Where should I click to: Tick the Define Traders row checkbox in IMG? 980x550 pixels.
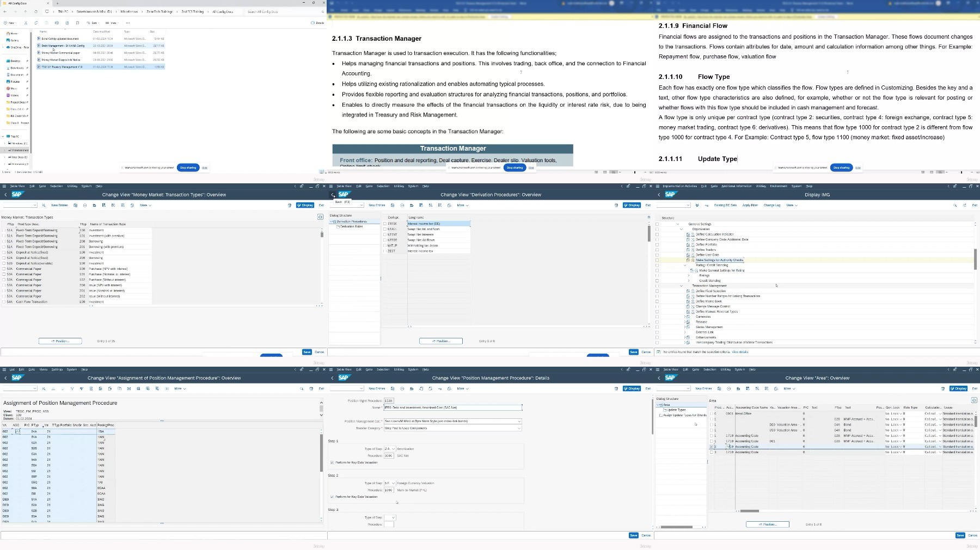(x=657, y=250)
